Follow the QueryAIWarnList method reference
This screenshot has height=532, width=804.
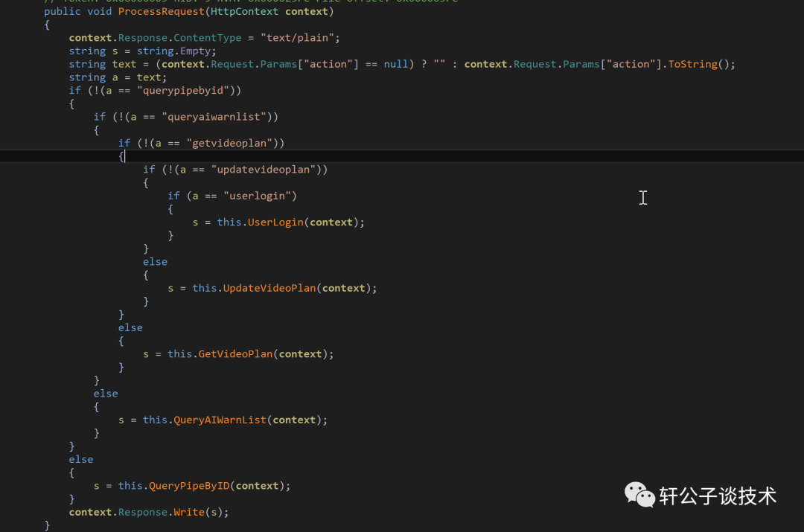pos(220,420)
